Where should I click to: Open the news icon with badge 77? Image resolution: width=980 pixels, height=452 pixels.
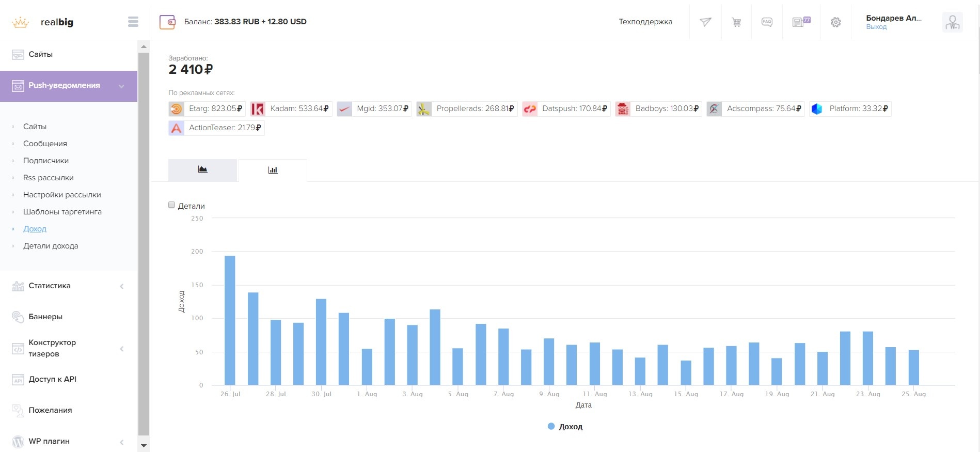pyautogui.click(x=801, y=22)
